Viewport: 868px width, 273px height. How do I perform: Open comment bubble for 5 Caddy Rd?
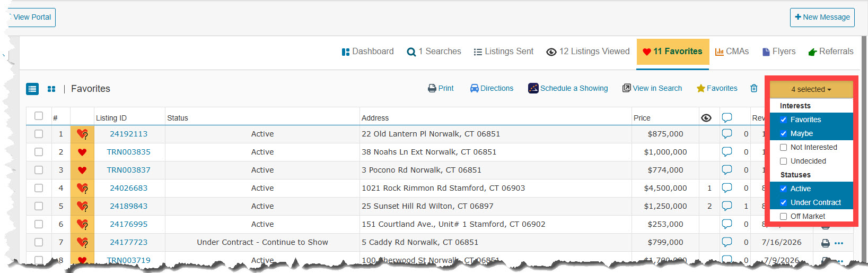pos(727,242)
